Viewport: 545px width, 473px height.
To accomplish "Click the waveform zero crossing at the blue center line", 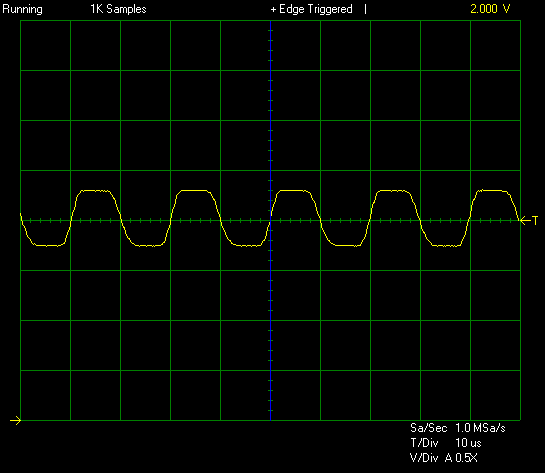I will 270,220.
